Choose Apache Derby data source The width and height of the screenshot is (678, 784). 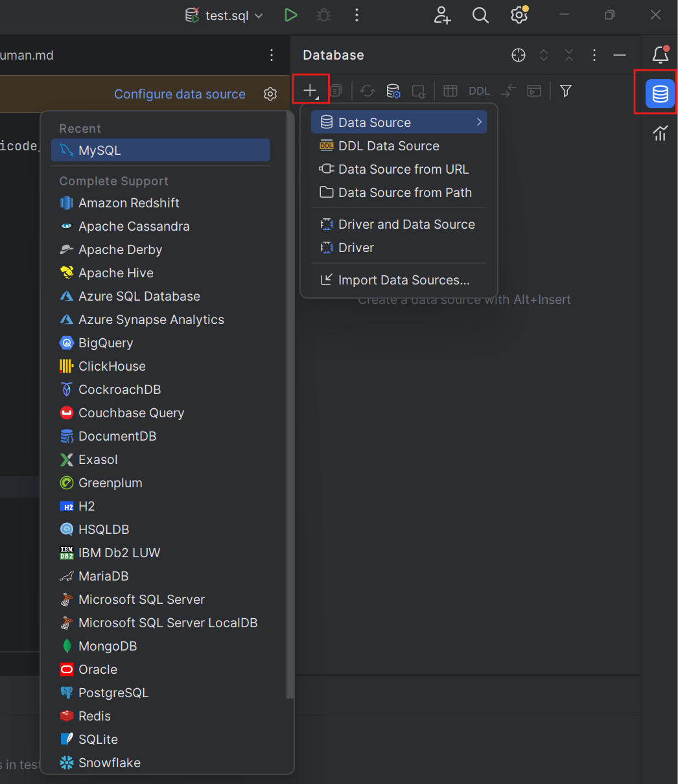tap(161, 249)
